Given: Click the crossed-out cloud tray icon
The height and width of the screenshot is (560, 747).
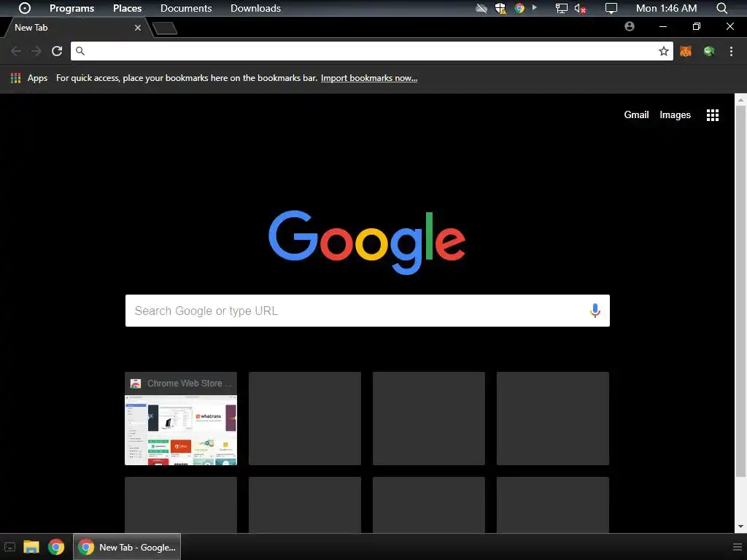Looking at the screenshot, I should coord(481,8).
